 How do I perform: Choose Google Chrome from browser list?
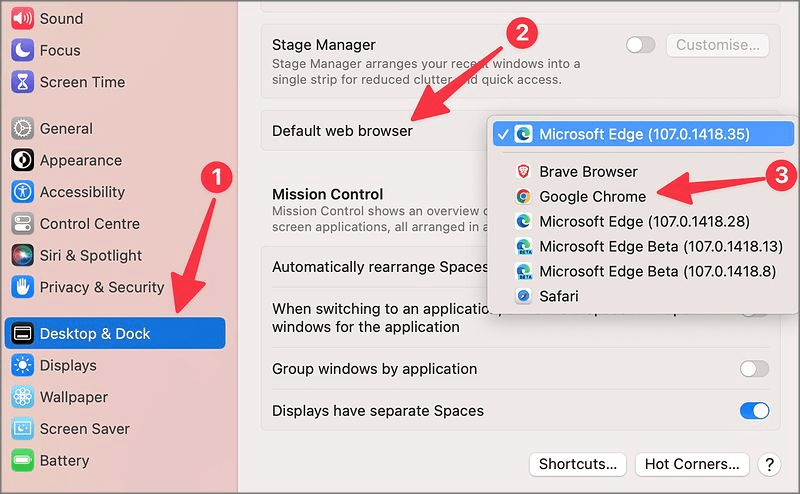click(x=592, y=197)
